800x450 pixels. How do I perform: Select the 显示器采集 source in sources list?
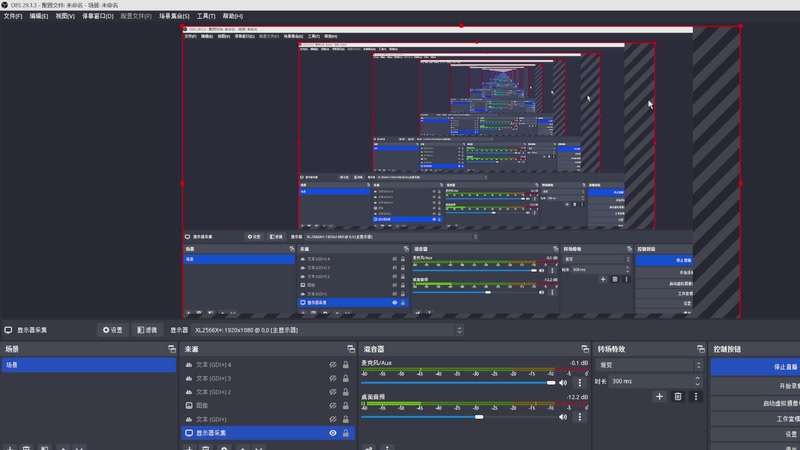pyautogui.click(x=268, y=433)
